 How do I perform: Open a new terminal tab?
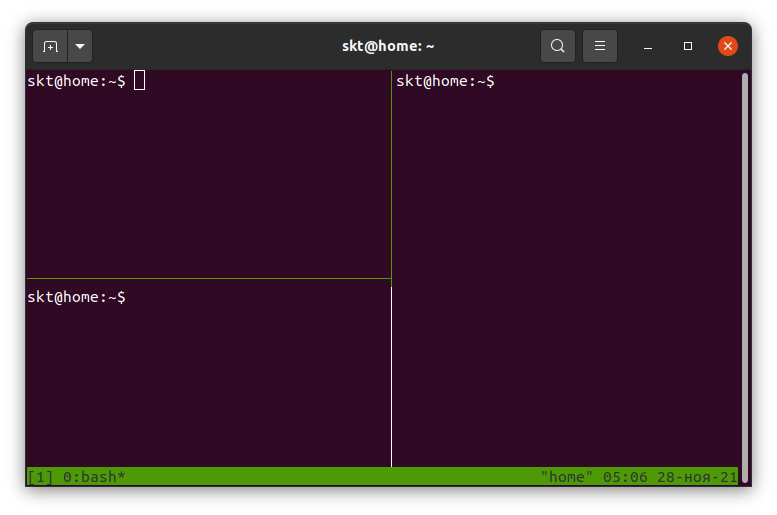pos(50,47)
